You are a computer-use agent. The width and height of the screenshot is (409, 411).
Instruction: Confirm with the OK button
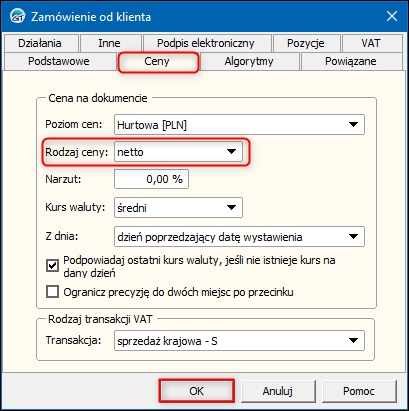coord(197,391)
